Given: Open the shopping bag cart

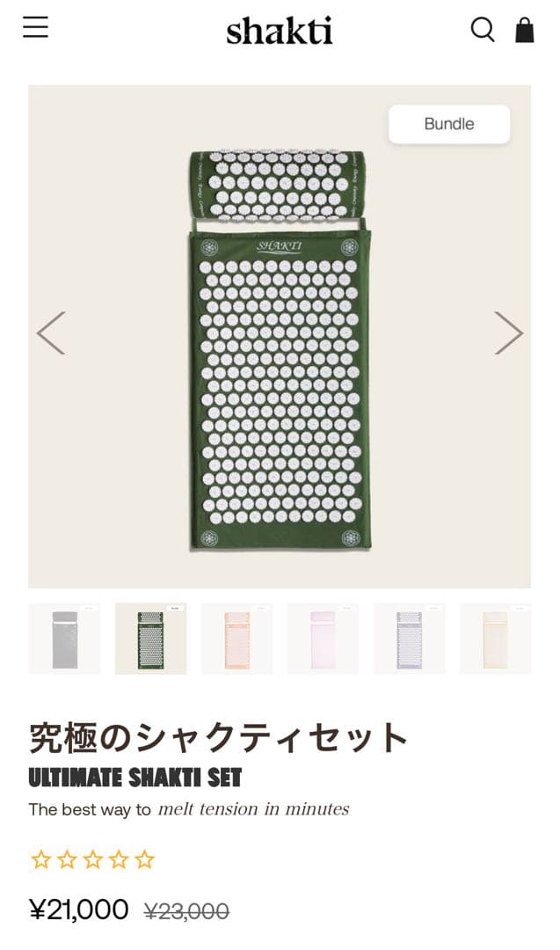Looking at the screenshot, I should coord(524,30).
